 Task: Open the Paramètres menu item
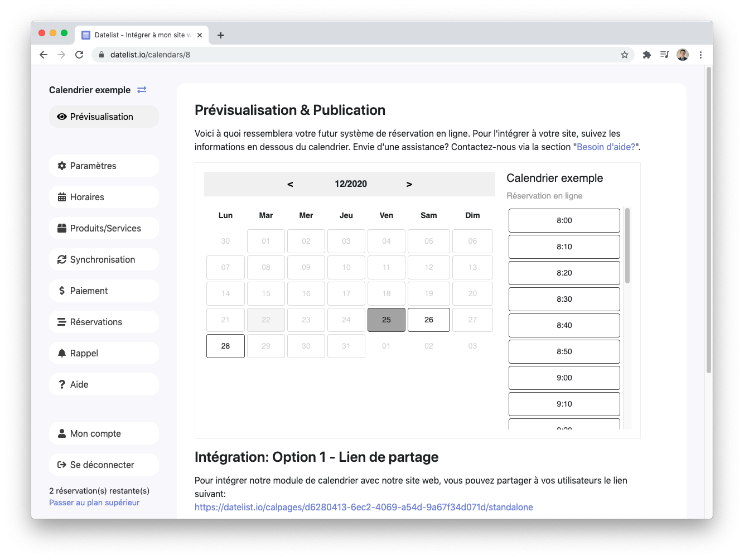coord(104,166)
